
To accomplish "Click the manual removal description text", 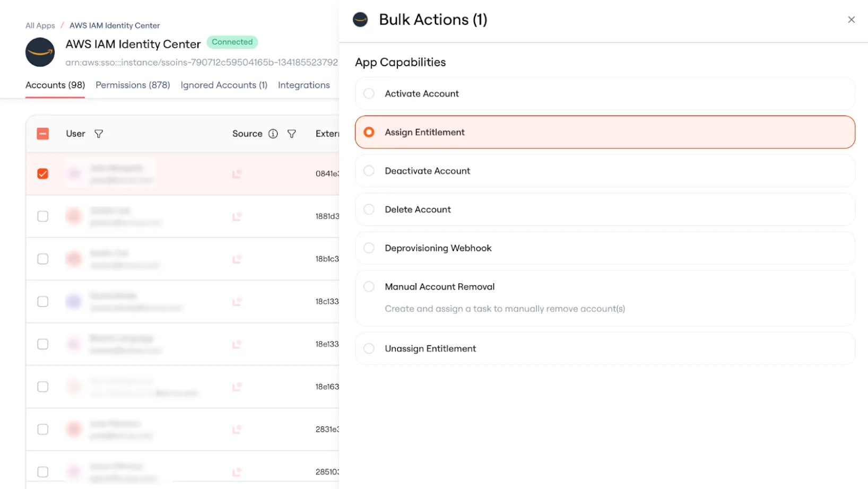I will pyautogui.click(x=505, y=309).
